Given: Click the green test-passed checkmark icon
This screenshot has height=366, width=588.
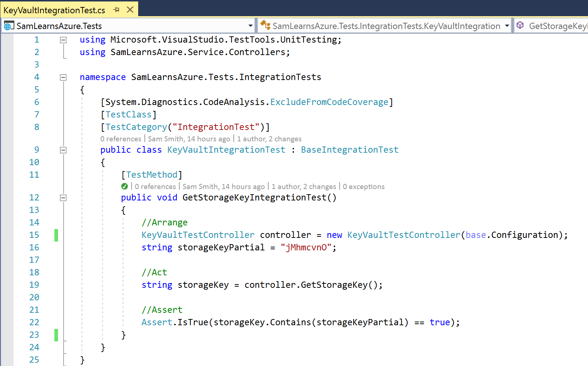Looking at the screenshot, I should coord(125,186).
